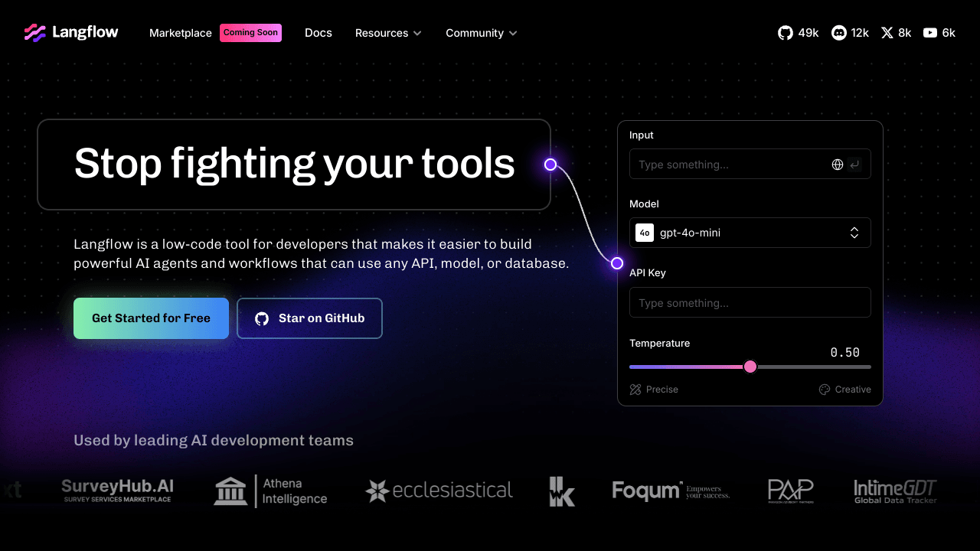Click the Langflow logo icon
Image resolution: width=980 pixels, height=551 pixels.
[x=35, y=33]
